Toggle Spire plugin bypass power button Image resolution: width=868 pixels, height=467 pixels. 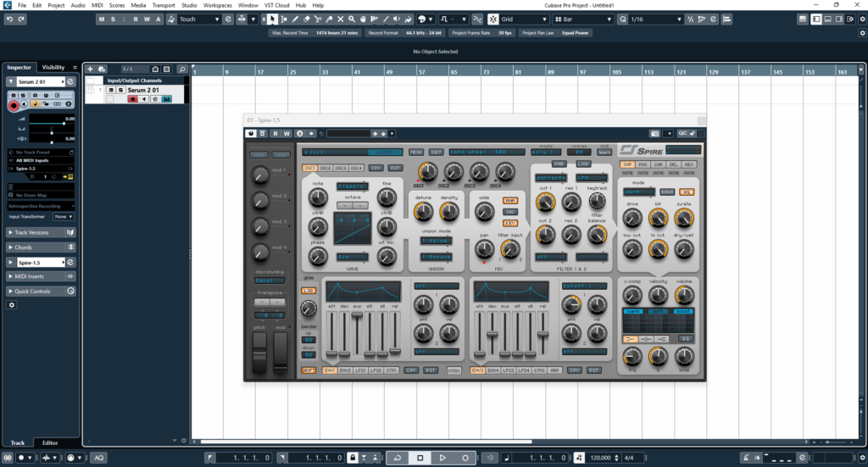pyautogui.click(x=251, y=133)
